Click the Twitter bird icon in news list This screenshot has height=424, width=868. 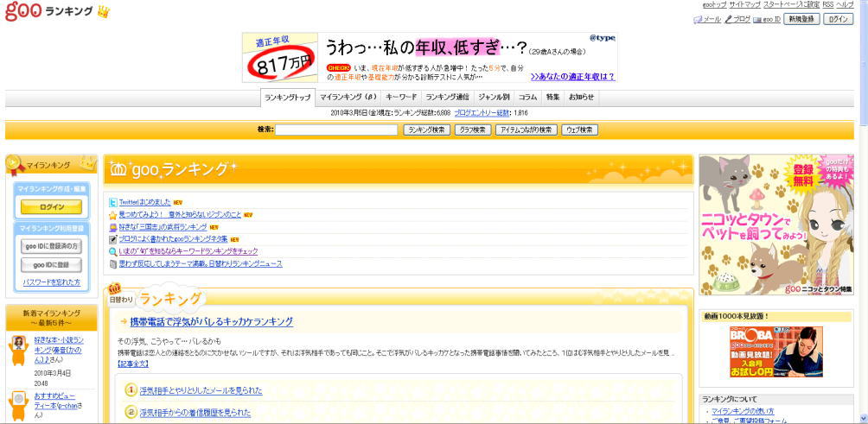113,202
